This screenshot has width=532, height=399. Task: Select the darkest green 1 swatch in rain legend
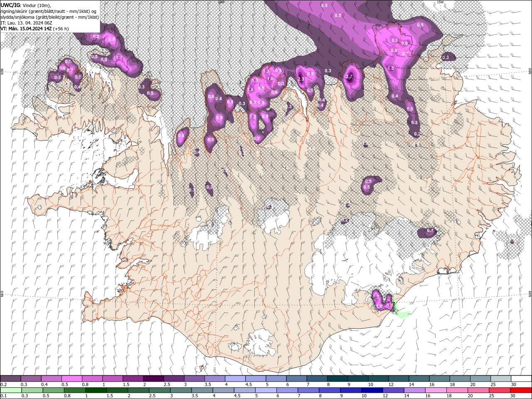click(96, 390)
